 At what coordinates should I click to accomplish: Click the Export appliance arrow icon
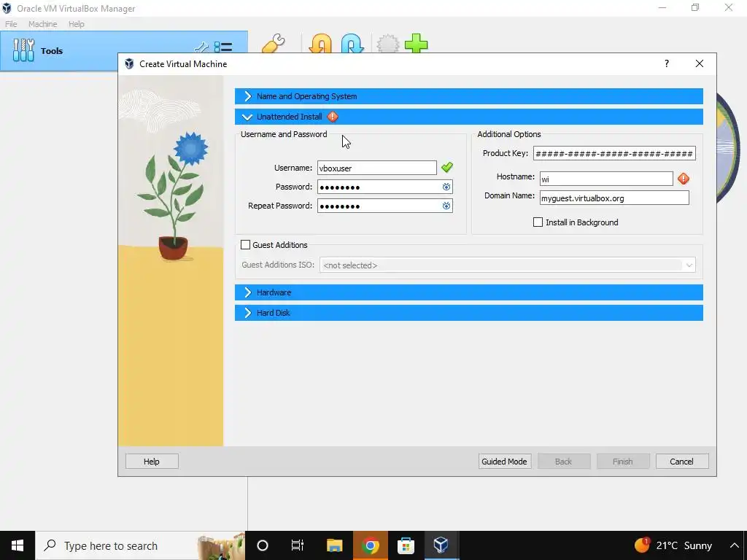pyautogui.click(x=352, y=44)
